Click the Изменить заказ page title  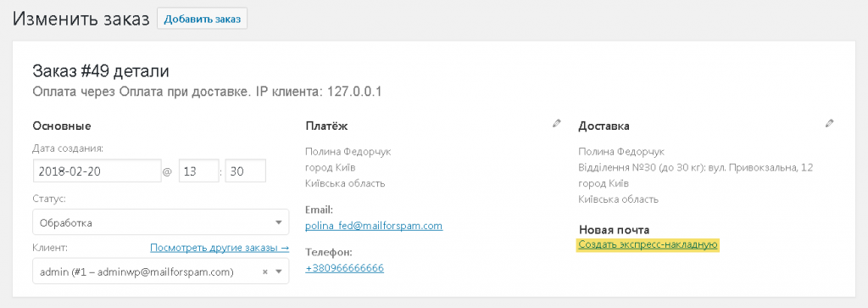coord(81,19)
